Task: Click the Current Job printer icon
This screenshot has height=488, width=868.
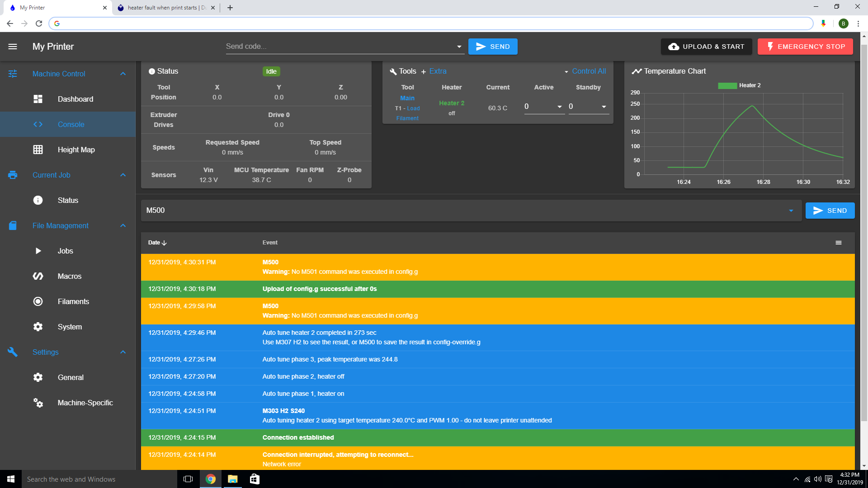Action: (x=13, y=175)
